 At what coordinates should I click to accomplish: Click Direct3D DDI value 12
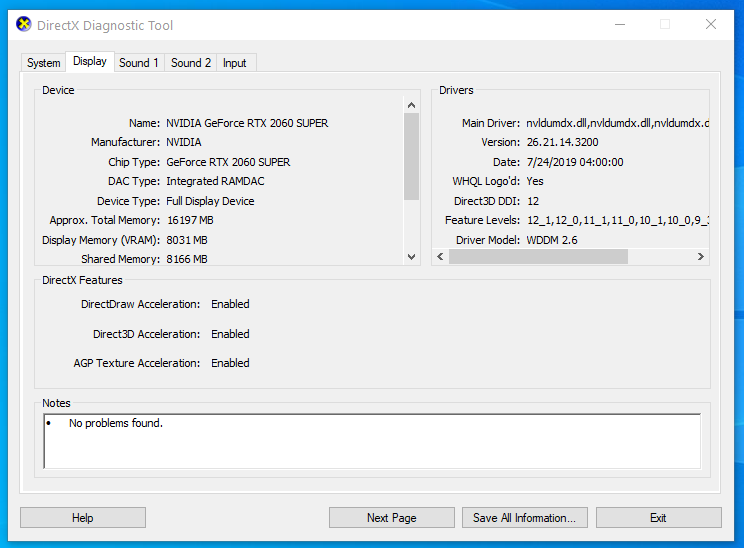pos(533,201)
